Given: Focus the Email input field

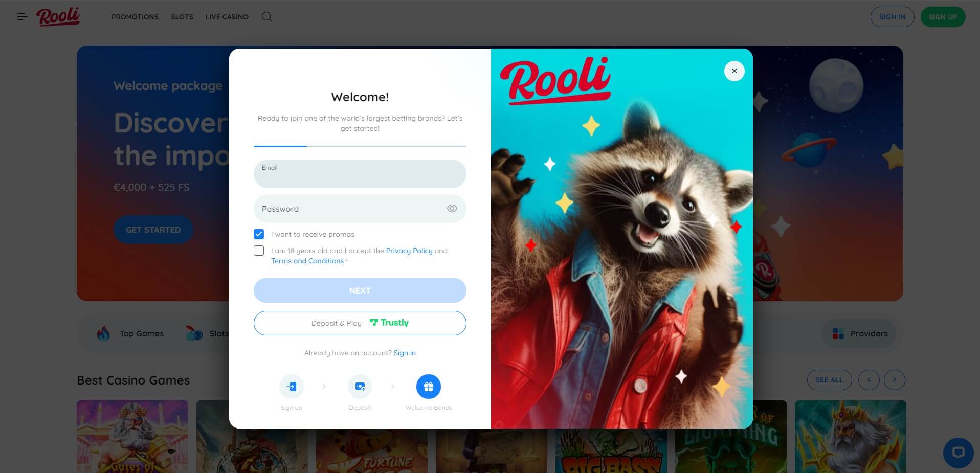Looking at the screenshot, I should click(x=360, y=174).
